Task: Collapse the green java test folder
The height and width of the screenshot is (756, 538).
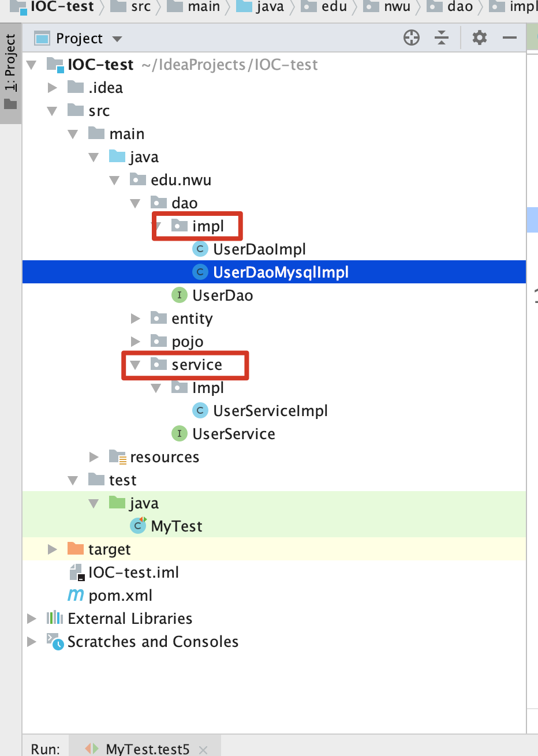Action: tap(94, 503)
